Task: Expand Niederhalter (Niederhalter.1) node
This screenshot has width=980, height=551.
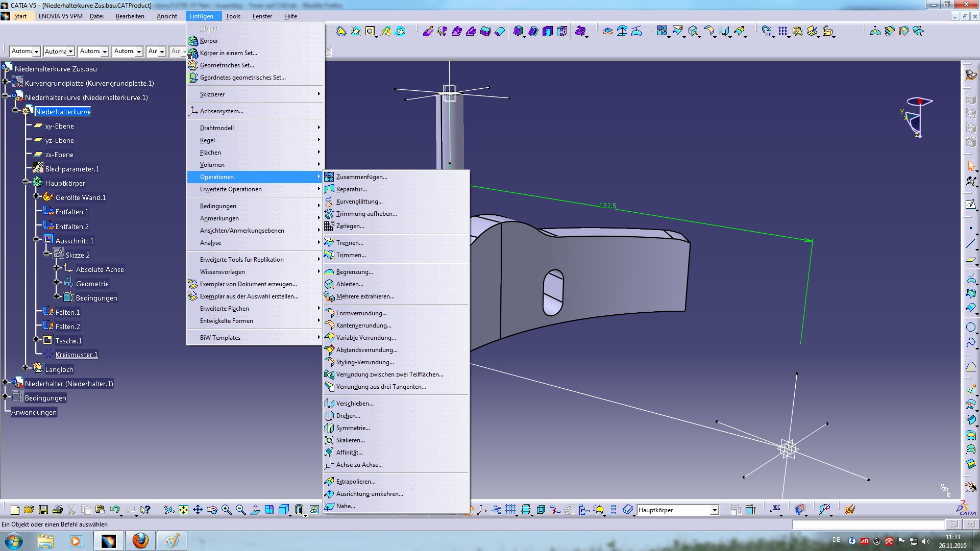Action: coord(5,382)
